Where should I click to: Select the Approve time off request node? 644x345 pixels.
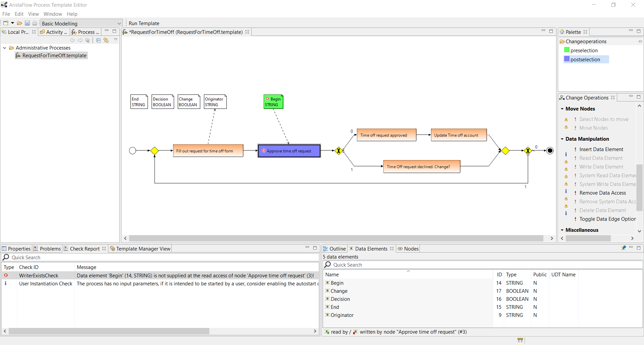[x=289, y=151]
